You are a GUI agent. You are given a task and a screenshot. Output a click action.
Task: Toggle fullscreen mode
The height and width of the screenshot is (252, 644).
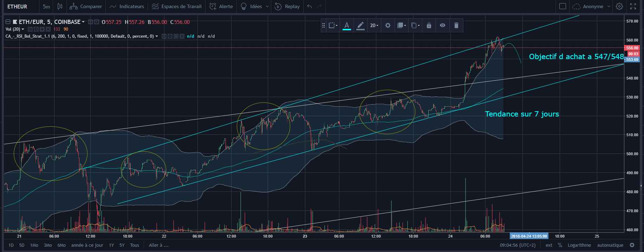click(x=633, y=6)
